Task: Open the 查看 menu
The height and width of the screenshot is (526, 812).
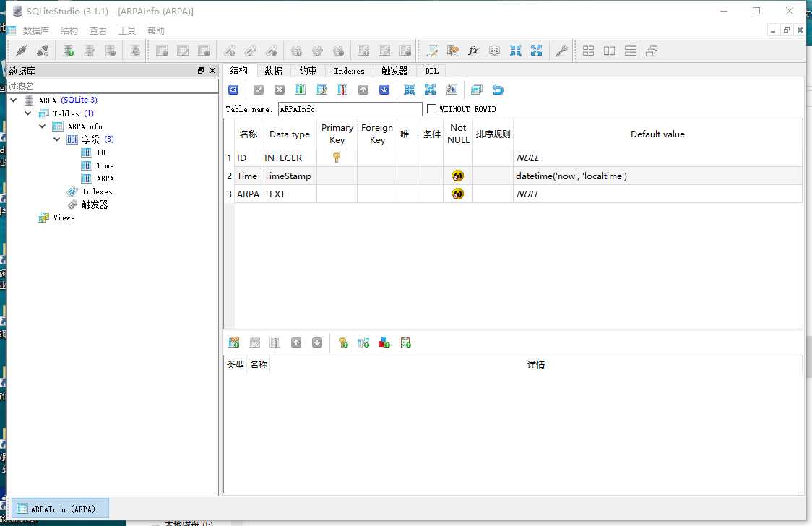Action: pyautogui.click(x=98, y=30)
